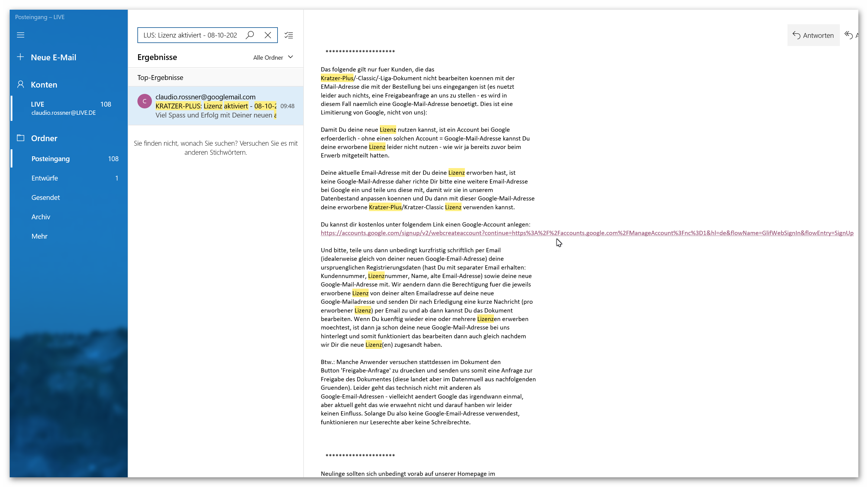
Task: Click the sender avatar circle C
Action: (x=145, y=101)
